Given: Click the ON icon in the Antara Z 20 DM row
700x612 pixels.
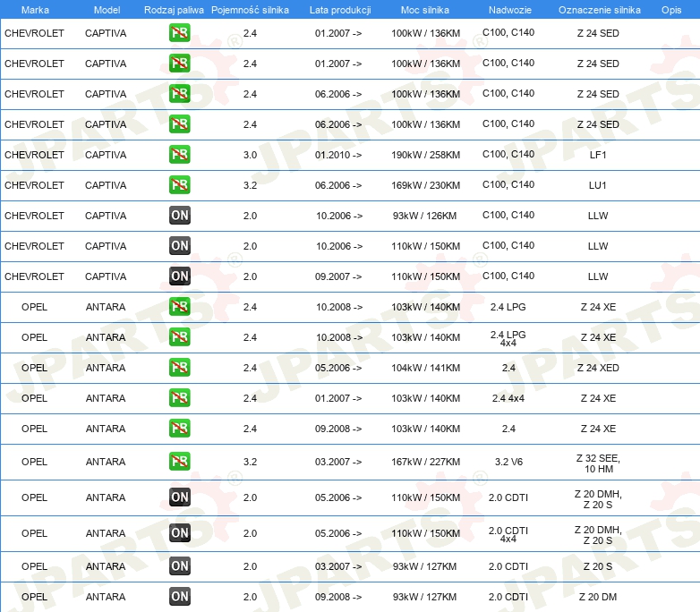Looking at the screenshot, I should click(x=179, y=597).
